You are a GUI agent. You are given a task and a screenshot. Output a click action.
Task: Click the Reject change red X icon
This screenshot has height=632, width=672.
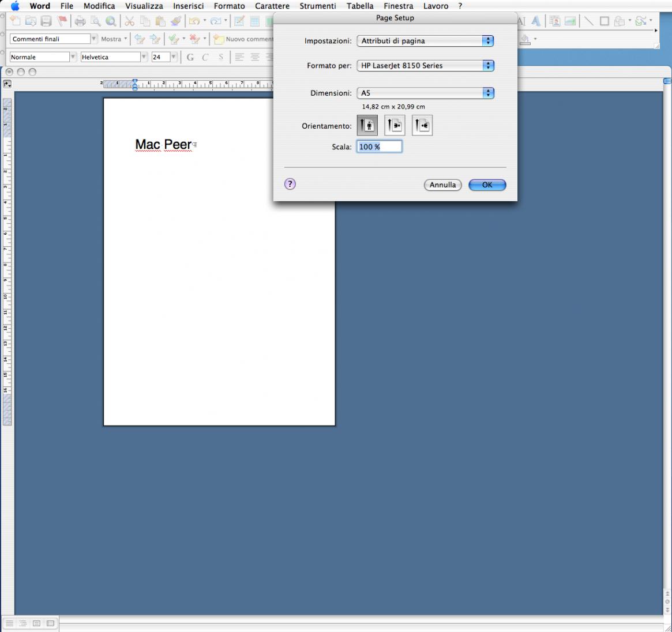[194, 39]
